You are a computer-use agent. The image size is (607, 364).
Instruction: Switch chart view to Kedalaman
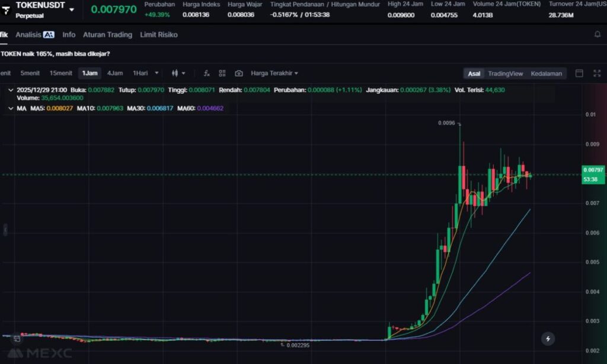(547, 74)
